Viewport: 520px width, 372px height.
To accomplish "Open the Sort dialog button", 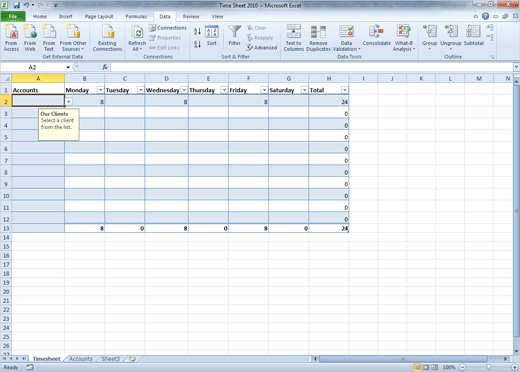I will (x=212, y=35).
